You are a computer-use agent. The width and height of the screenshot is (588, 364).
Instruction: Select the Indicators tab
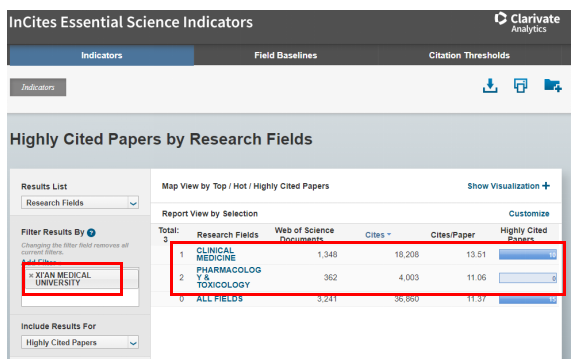tap(102, 55)
